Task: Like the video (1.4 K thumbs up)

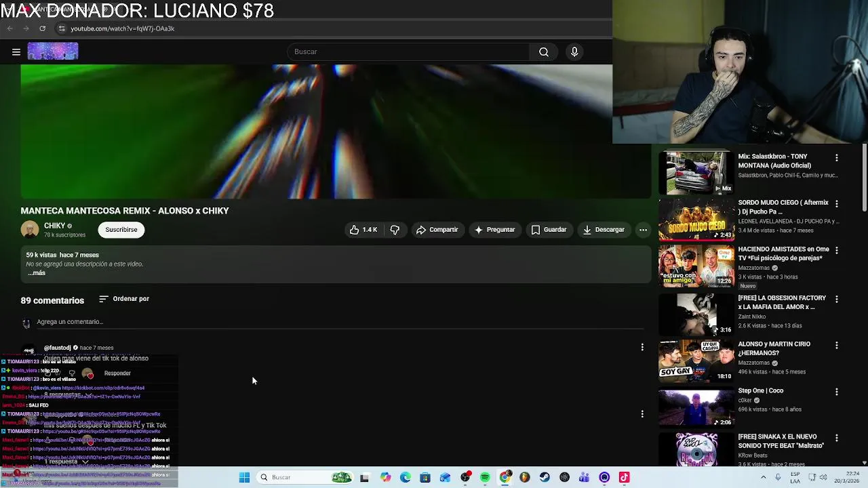Action: pyautogui.click(x=363, y=230)
